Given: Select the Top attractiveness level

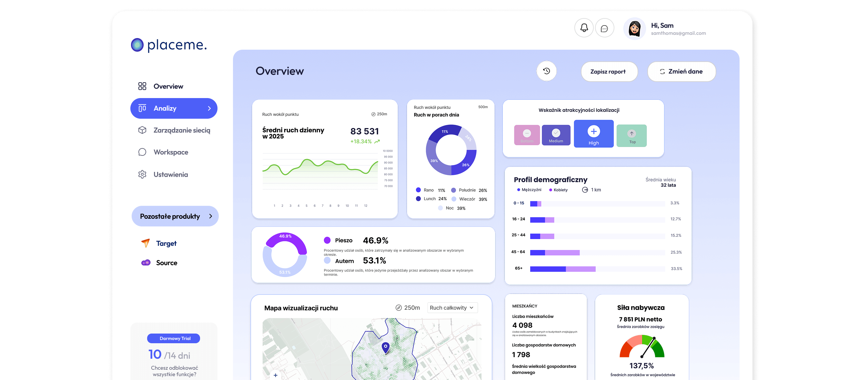Looking at the screenshot, I should [x=631, y=135].
